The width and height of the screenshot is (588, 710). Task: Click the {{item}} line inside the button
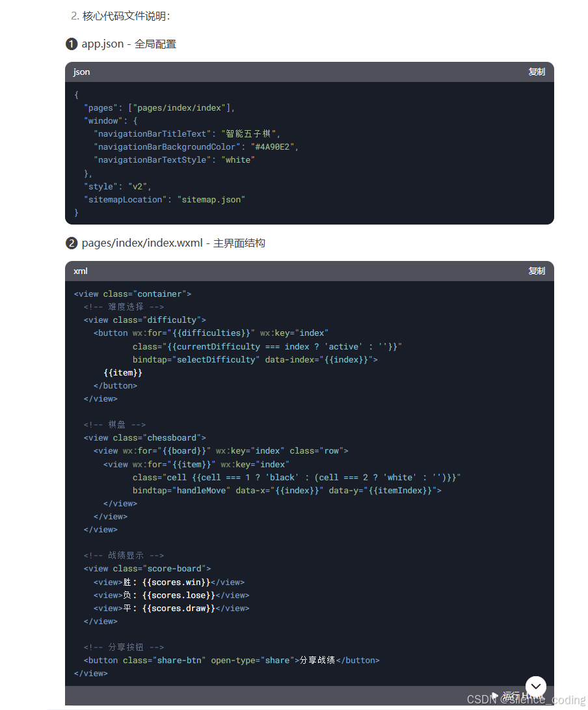pos(123,373)
